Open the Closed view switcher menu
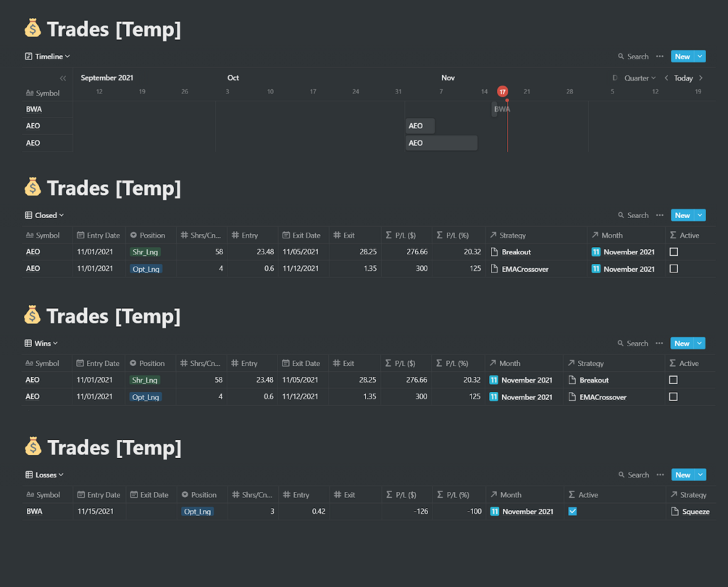This screenshot has height=587, width=728. (x=45, y=215)
